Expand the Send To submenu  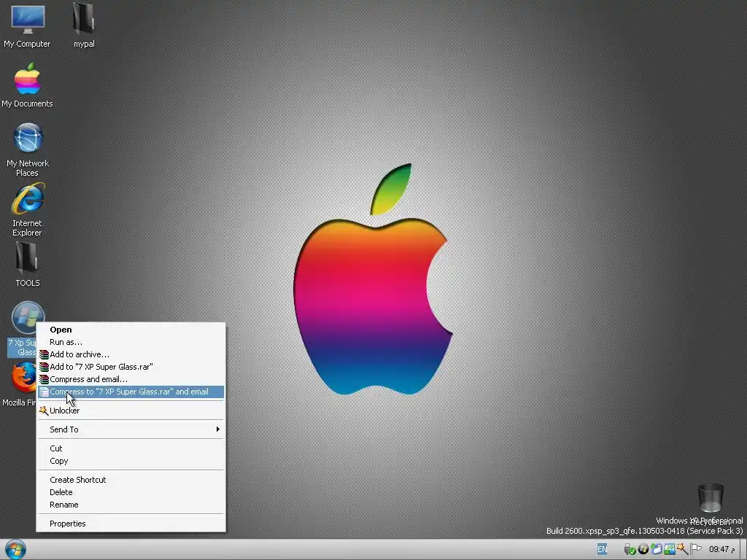(131, 429)
